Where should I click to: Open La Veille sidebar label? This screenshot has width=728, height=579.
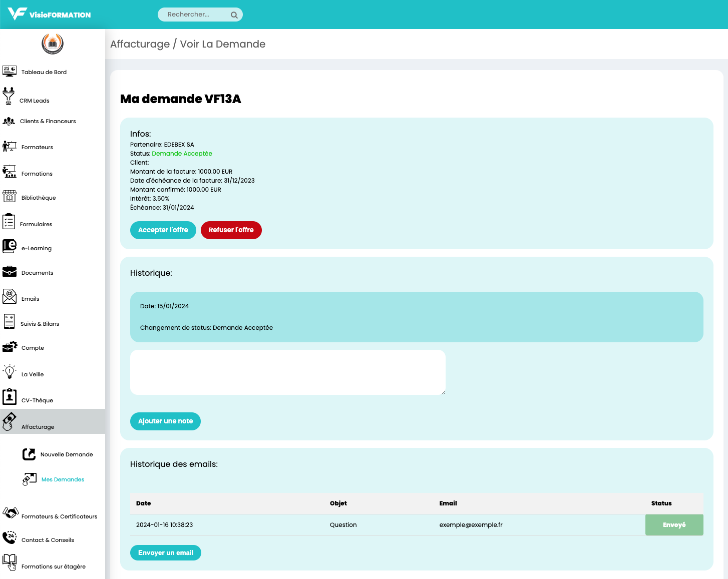[x=33, y=374]
